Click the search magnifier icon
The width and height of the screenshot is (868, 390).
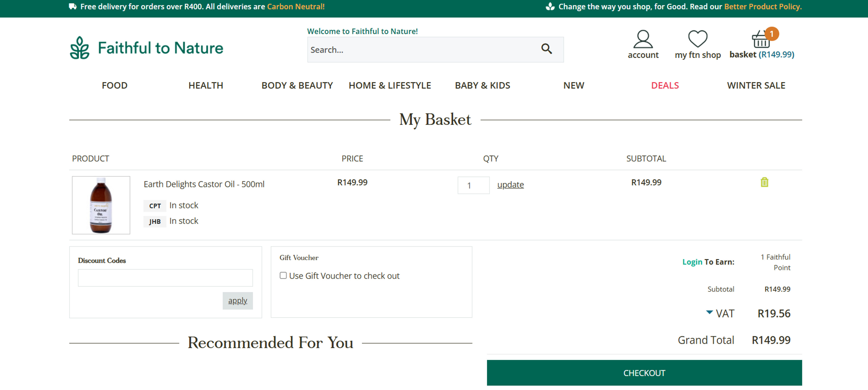pyautogui.click(x=546, y=49)
